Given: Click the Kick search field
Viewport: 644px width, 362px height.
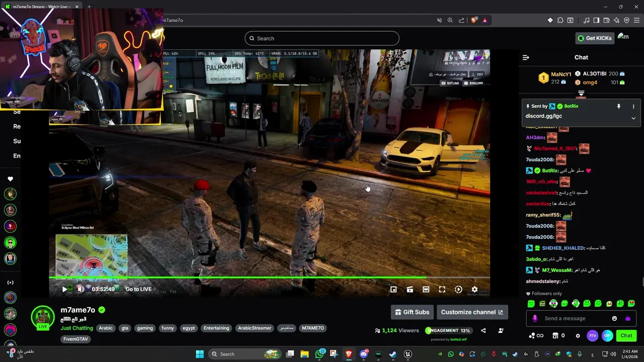Looking at the screenshot, I should click(322, 38).
